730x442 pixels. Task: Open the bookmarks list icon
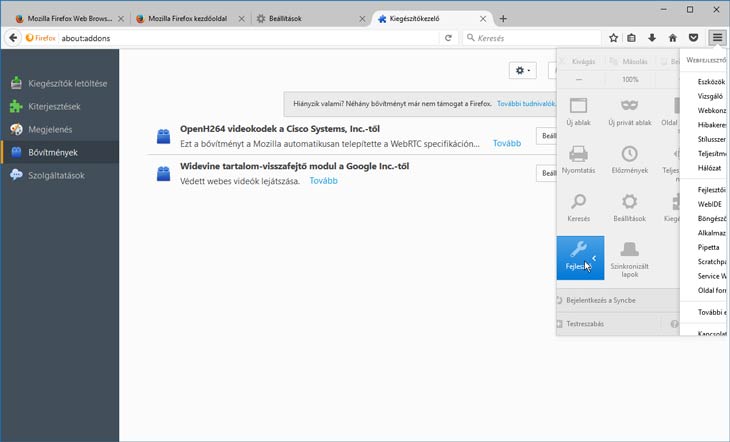coord(631,38)
